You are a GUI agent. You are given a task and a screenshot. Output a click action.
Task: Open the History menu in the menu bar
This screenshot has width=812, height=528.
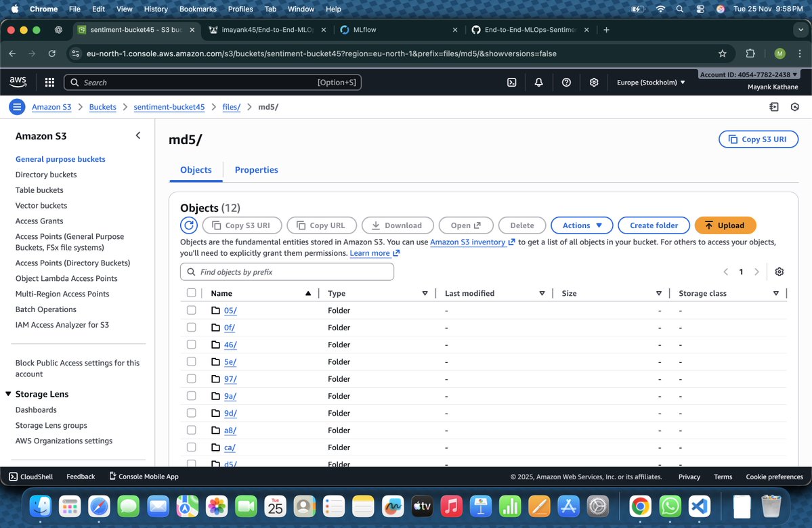pos(155,9)
